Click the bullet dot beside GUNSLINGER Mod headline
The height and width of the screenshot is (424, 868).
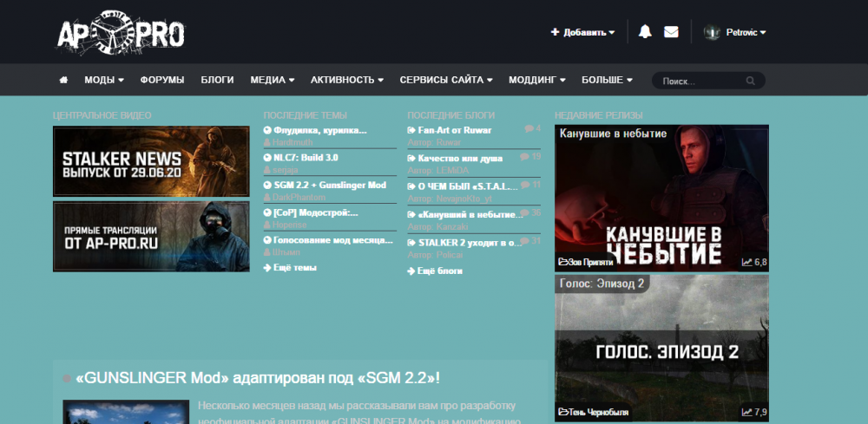point(67,379)
